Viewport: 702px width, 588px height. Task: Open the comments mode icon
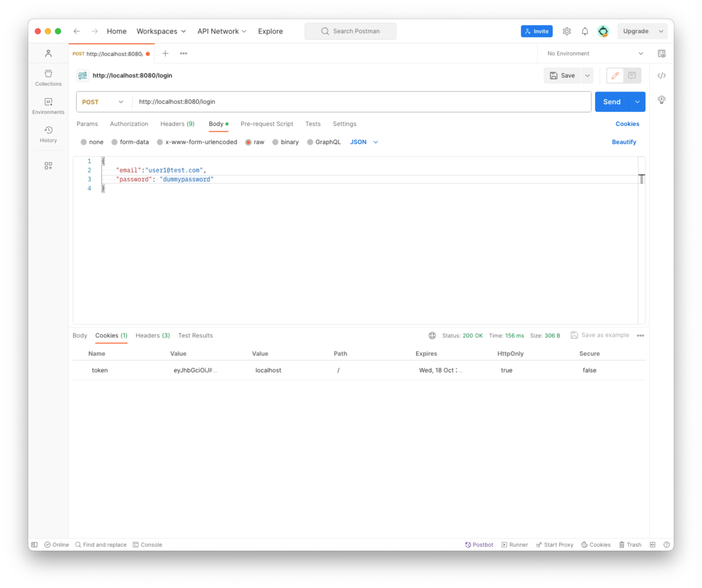tap(632, 76)
